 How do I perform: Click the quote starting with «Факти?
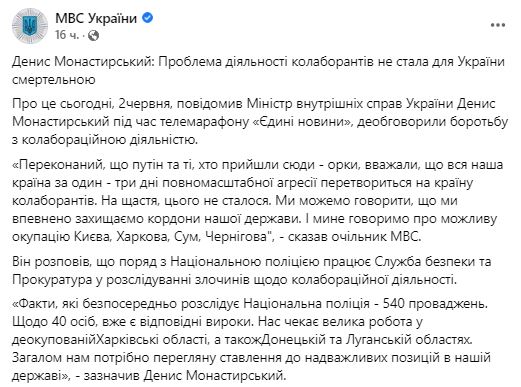point(252,341)
